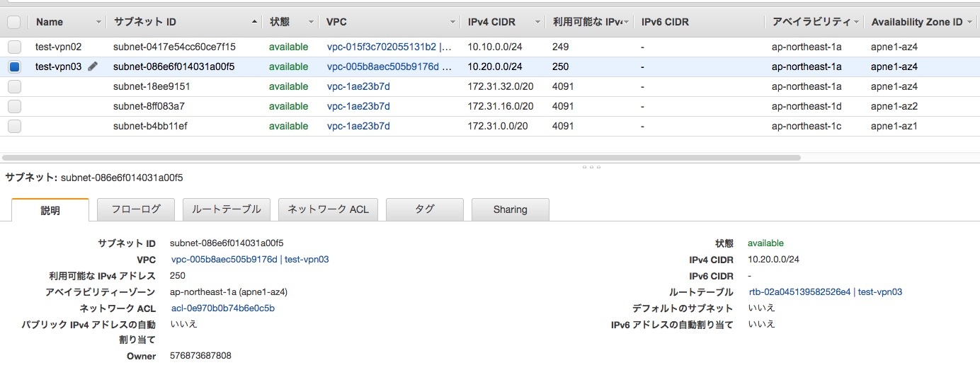This screenshot has height=387, width=980.
Task: Switch to the フローログ tab
Action: click(x=135, y=209)
